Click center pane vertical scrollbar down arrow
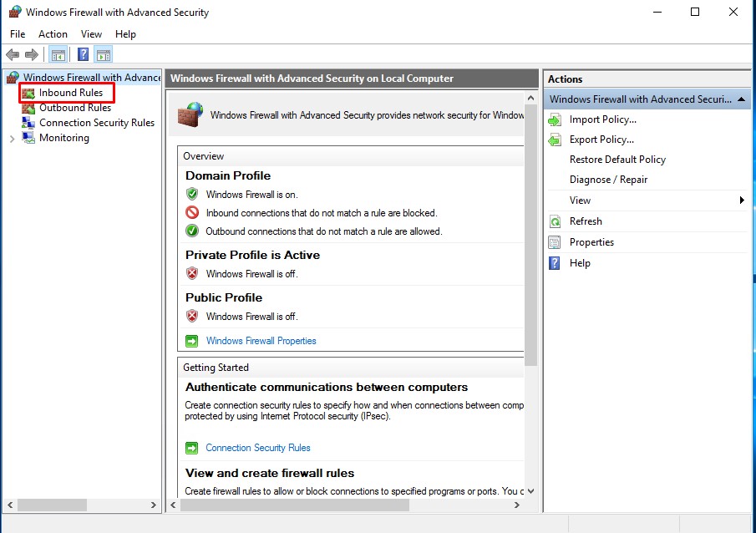Image resolution: width=756 pixels, height=533 pixels. click(x=530, y=491)
